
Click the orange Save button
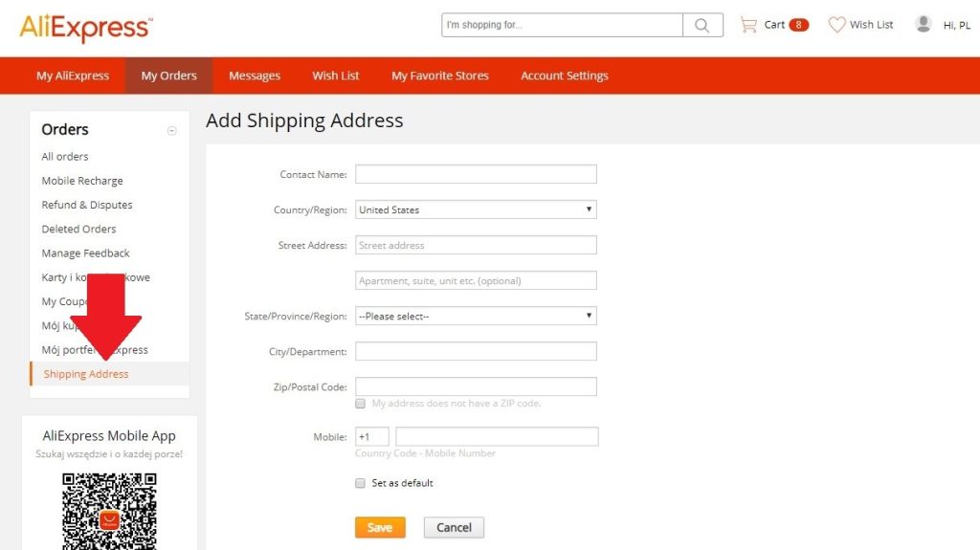pos(380,527)
